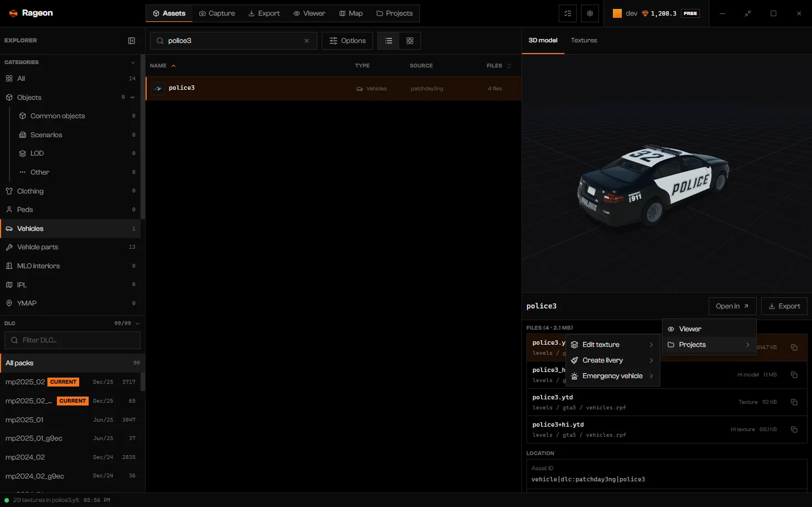Viewport: 812px width, 507px height.
Task: Open the search Options button
Action: pos(347,41)
